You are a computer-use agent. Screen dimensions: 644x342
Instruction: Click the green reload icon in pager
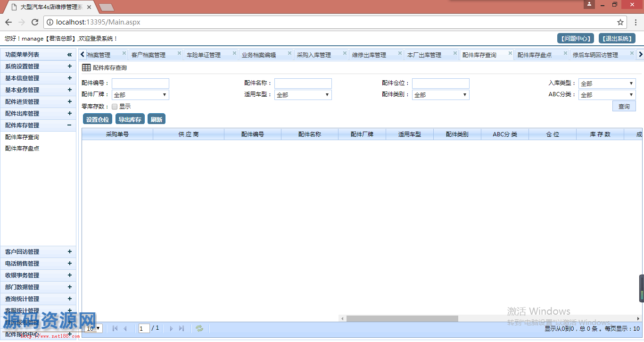tap(199, 328)
